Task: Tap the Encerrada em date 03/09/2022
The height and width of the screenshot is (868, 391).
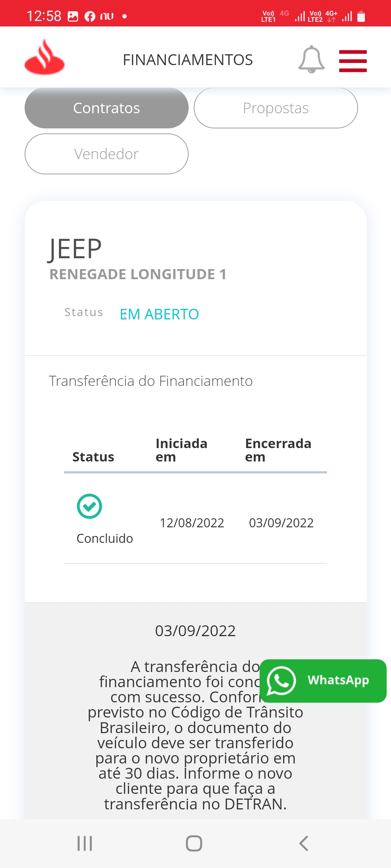Action: click(x=281, y=523)
